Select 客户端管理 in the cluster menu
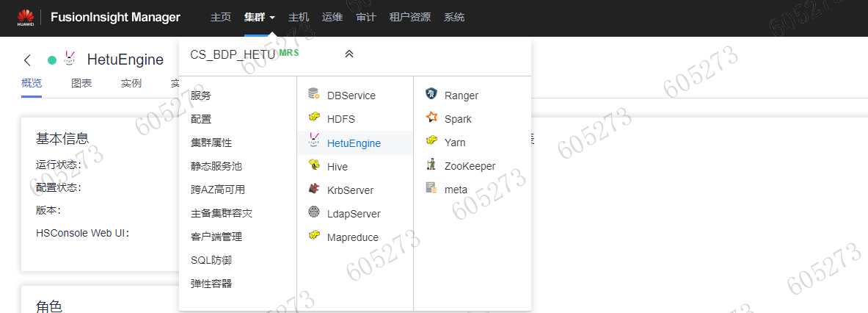 (x=216, y=237)
